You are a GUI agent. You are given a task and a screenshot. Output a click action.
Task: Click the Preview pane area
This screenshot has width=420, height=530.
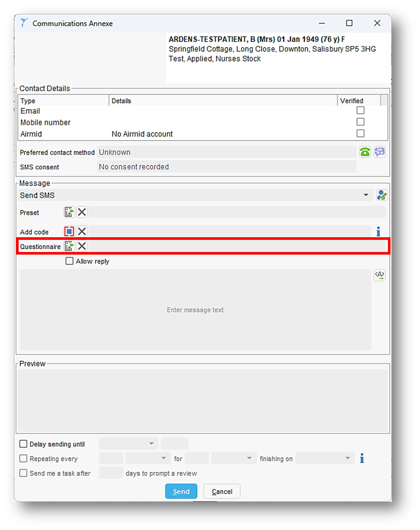(x=203, y=400)
